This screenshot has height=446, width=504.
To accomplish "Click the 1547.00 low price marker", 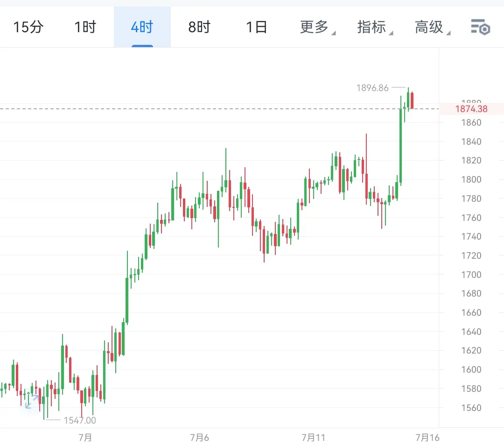I will click(x=80, y=420).
